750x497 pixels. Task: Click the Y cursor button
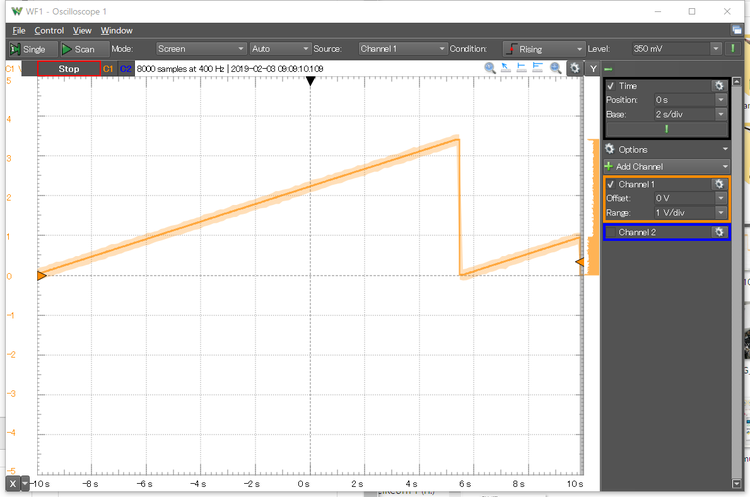(x=593, y=68)
